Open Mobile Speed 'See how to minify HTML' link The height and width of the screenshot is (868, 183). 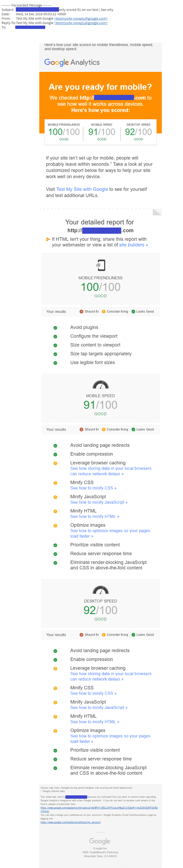point(95,516)
